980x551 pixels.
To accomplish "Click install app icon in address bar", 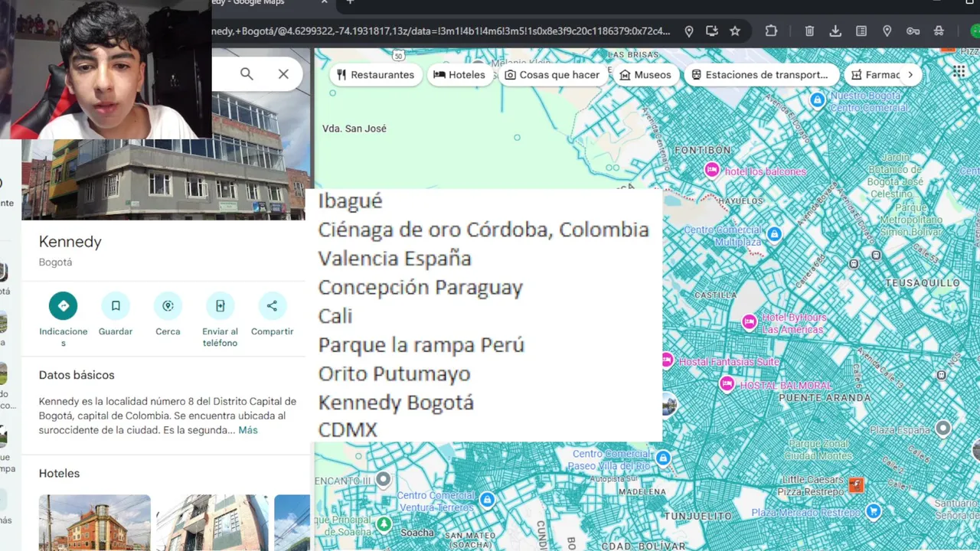I will 712,31.
